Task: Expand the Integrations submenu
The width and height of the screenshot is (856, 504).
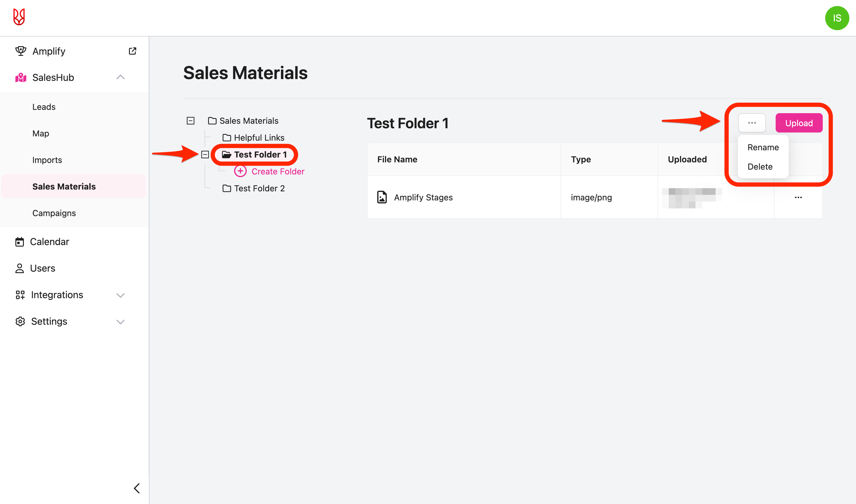Action: click(120, 295)
